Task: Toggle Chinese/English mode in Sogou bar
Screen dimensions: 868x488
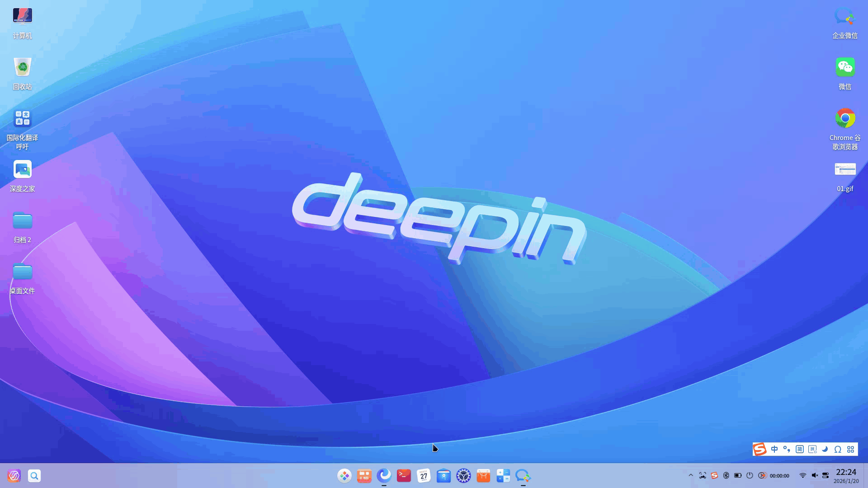Action: coord(774,449)
